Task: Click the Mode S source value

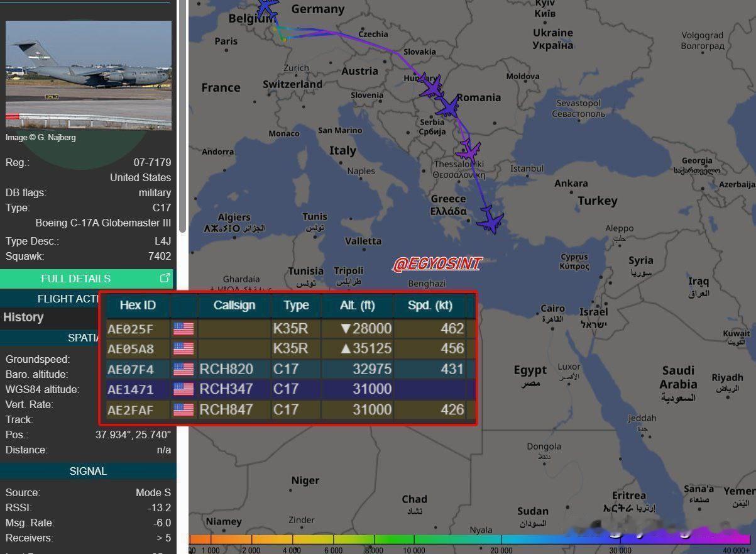Action: click(153, 492)
